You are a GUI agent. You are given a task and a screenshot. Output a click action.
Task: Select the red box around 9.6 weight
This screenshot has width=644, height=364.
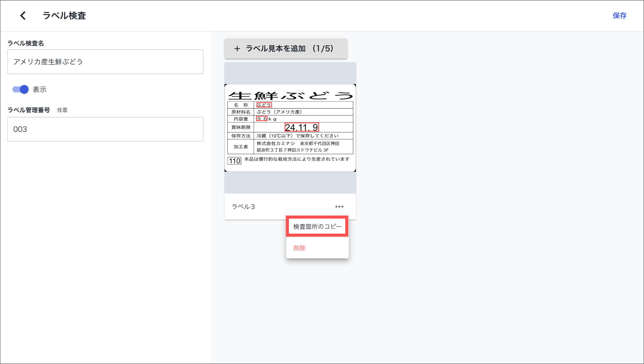pyautogui.click(x=262, y=119)
